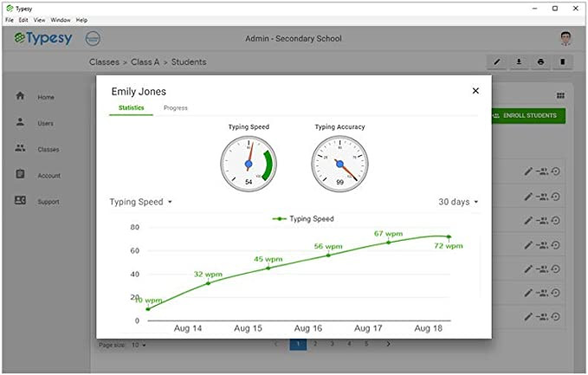The height and width of the screenshot is (375, 588).
Task: Select the Statistics tab
Action: tap(131, 108)
